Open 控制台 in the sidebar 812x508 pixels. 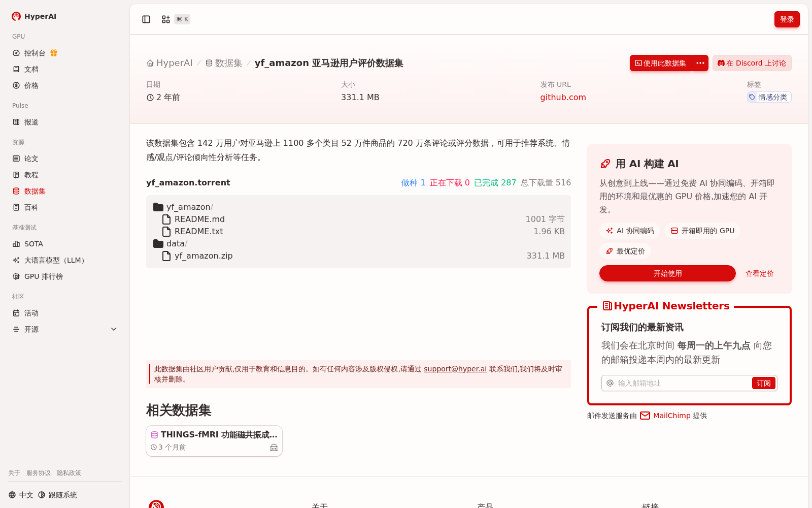point(35,53)
